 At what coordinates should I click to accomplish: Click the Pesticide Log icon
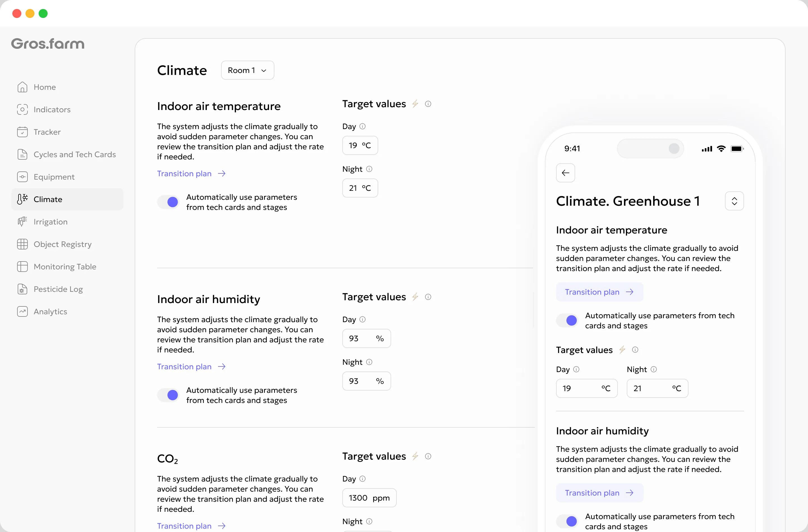pos(22,289)
